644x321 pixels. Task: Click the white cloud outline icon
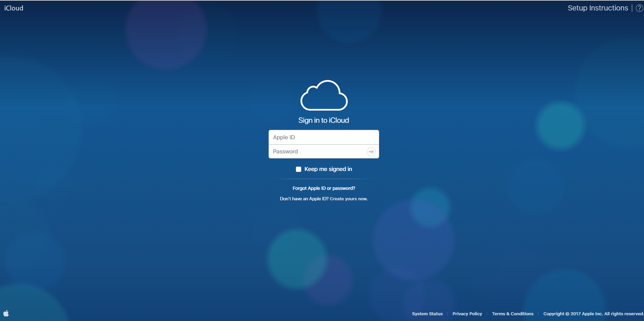324,96
